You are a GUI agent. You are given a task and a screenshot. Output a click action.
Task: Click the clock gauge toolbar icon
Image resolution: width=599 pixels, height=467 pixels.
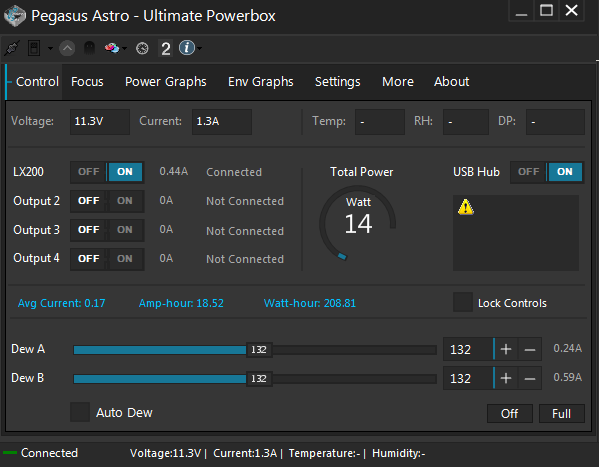[142, 49]
